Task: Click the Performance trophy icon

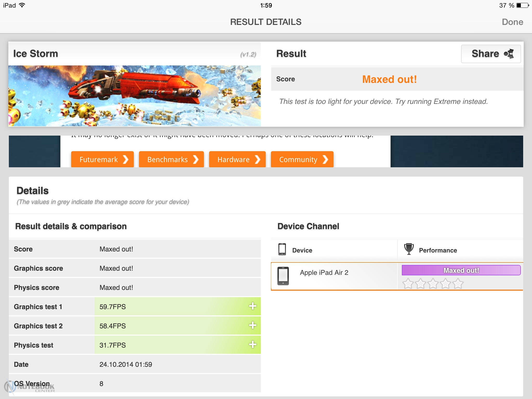Action: click(x=409, y=249)
